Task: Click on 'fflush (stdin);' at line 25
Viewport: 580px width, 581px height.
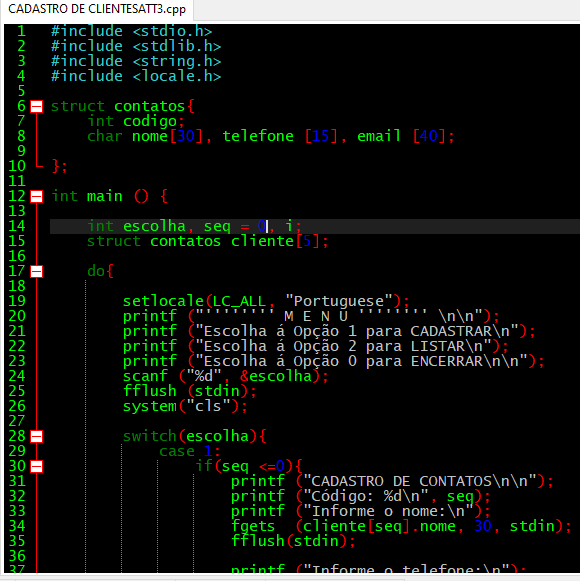Action: 190,391
